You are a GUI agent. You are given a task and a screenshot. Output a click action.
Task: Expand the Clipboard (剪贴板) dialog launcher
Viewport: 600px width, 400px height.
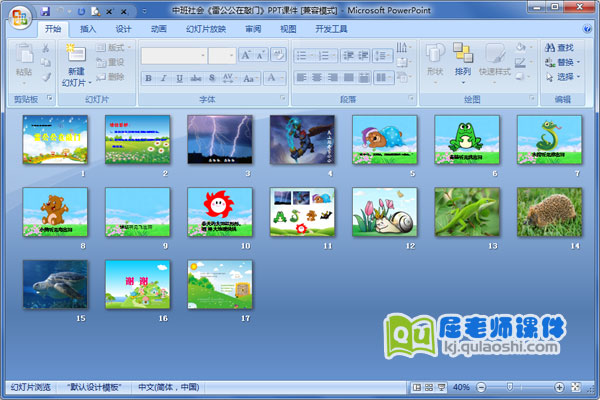coord(50,98)
